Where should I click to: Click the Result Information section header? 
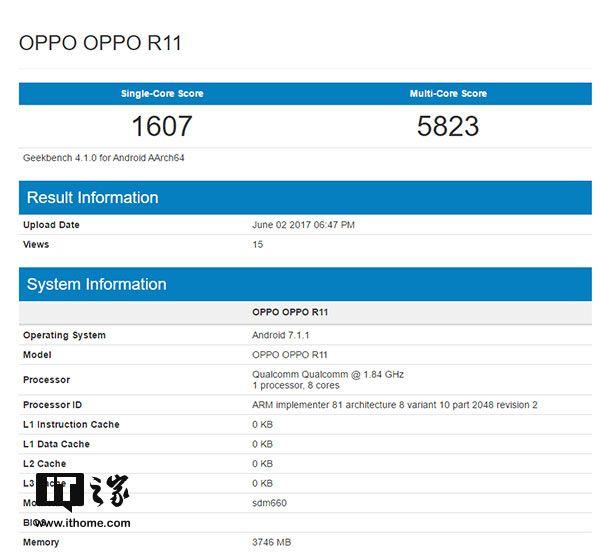[x=305, y=198]
